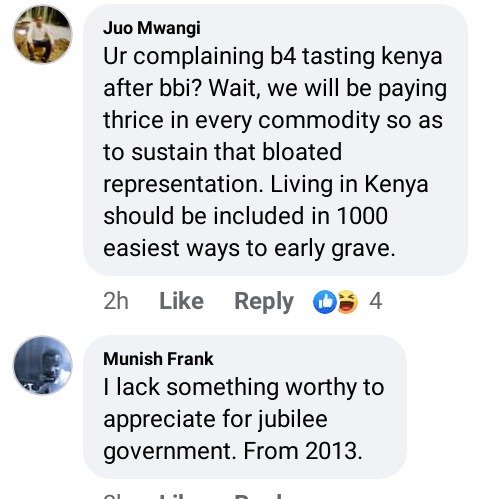Screen dimensions: 480x499
Task: Click the 2h timestamp on Juo's comment
Action: (x=116, y=301)
